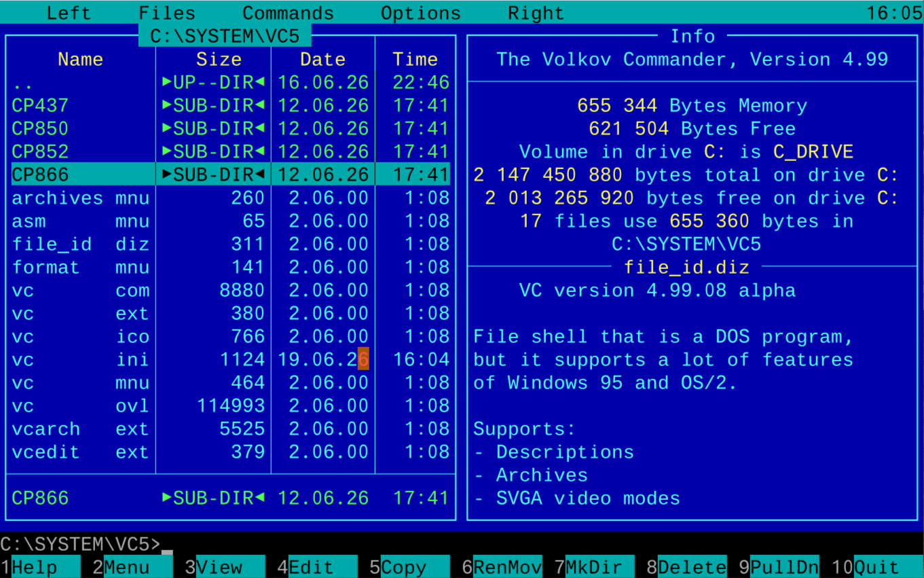This screenshot has width=924, height=578.
Task: Open the Left menu
Action: (69, 13)
